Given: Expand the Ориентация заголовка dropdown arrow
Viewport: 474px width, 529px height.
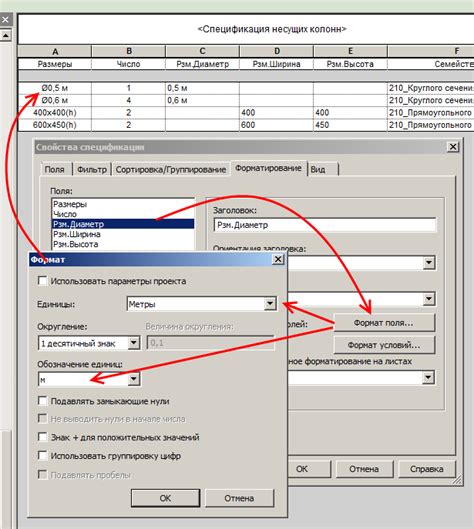Looking at the screenshot, I should (428, 262).
